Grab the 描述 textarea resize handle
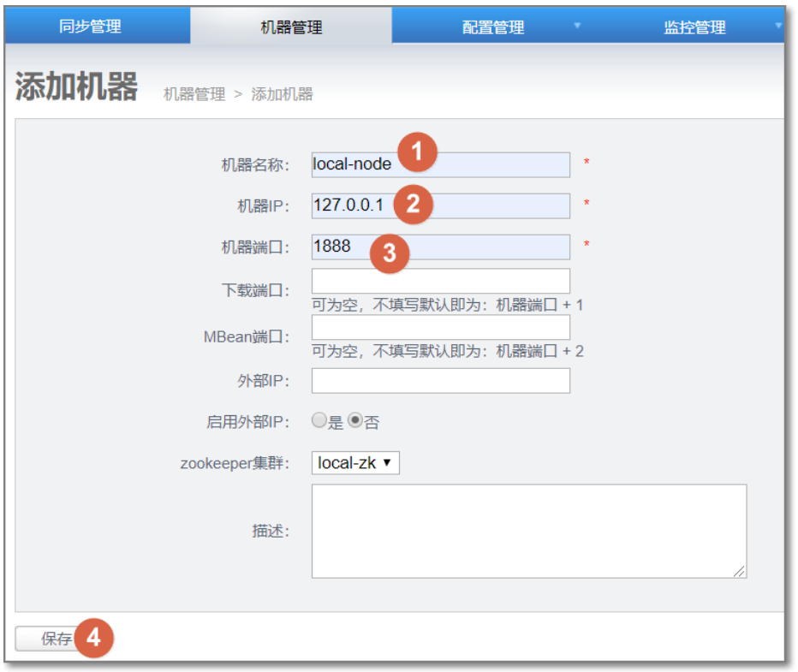 click(740, 571)
